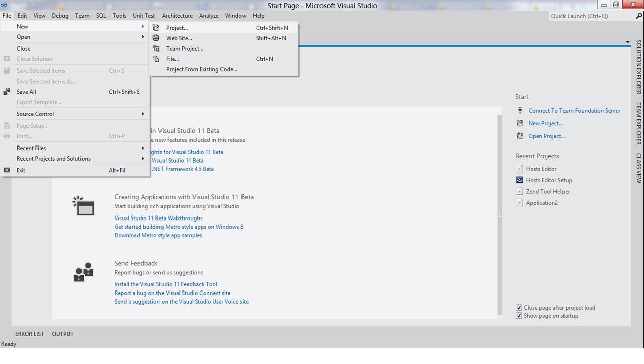
Task: Click the Connect To Team Foundation Server icon
Action: 520,111
